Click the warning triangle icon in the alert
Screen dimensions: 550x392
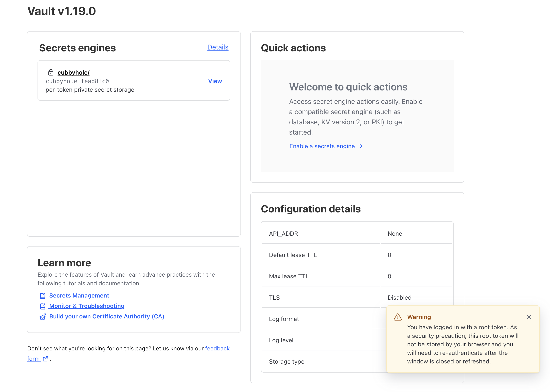tap(398, 317)
